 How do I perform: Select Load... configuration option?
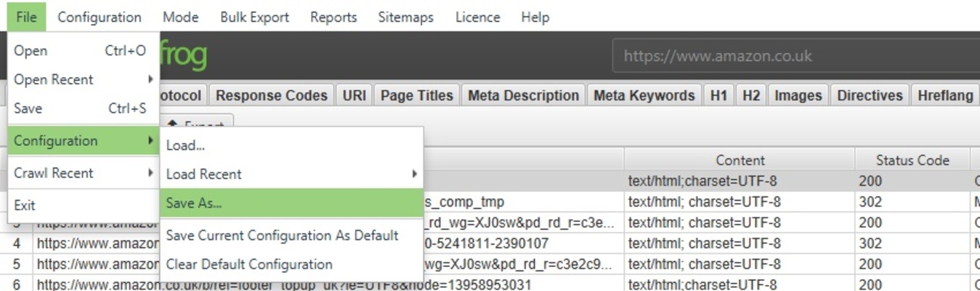coord(185,145)
